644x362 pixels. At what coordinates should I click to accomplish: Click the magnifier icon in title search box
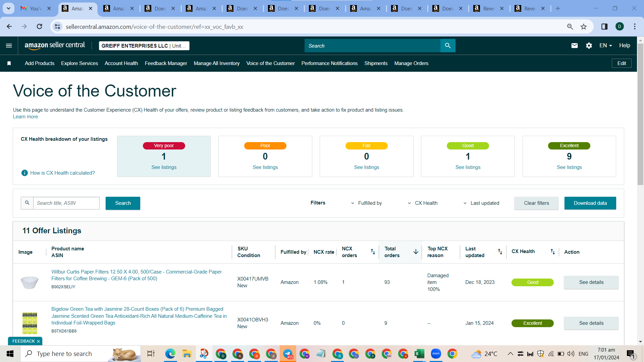[27, 203]
